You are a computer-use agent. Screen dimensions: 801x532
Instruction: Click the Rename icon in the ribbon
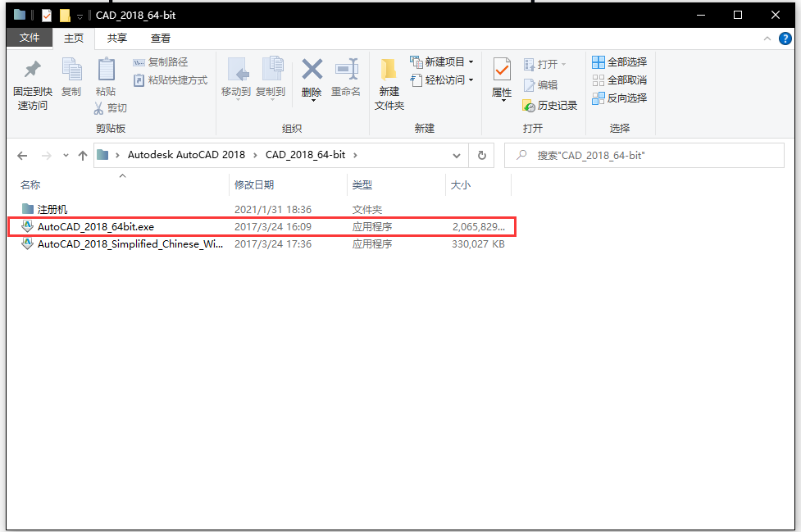[x=346, y=70]
